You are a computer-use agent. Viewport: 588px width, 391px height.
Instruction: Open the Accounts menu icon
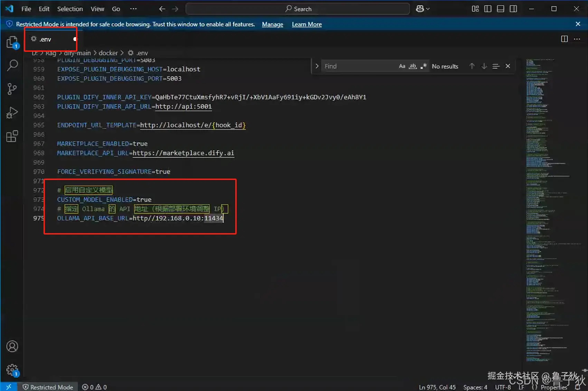pos(12,346)
